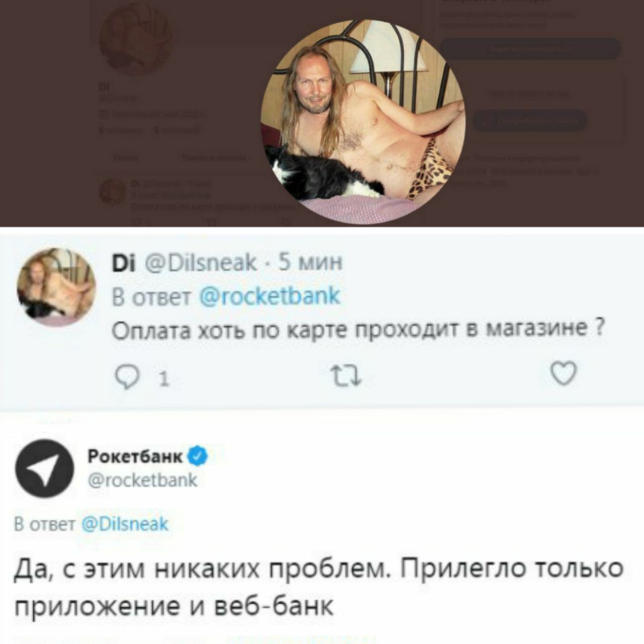Click the reply bubble icon under Di's tweet

click(x=127, y=376)
